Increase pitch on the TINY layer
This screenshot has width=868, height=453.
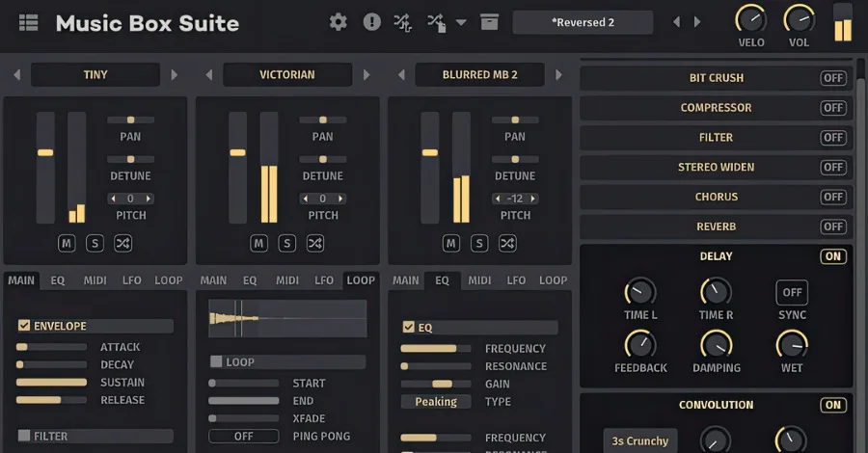[148, 199]
